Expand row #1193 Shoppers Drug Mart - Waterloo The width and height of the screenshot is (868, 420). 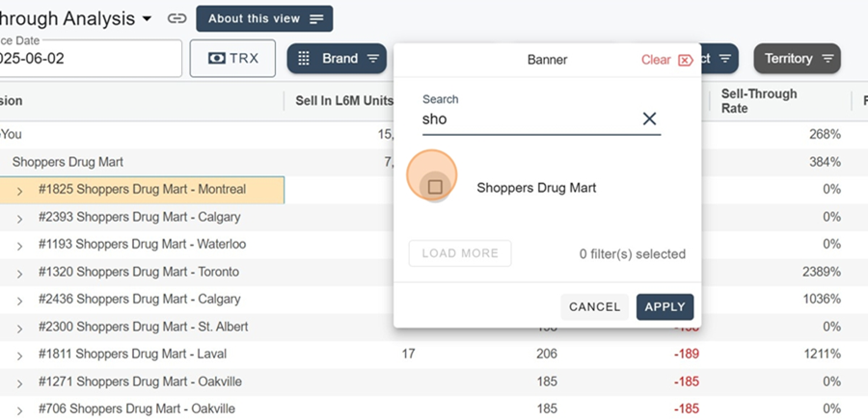(19, 247)
